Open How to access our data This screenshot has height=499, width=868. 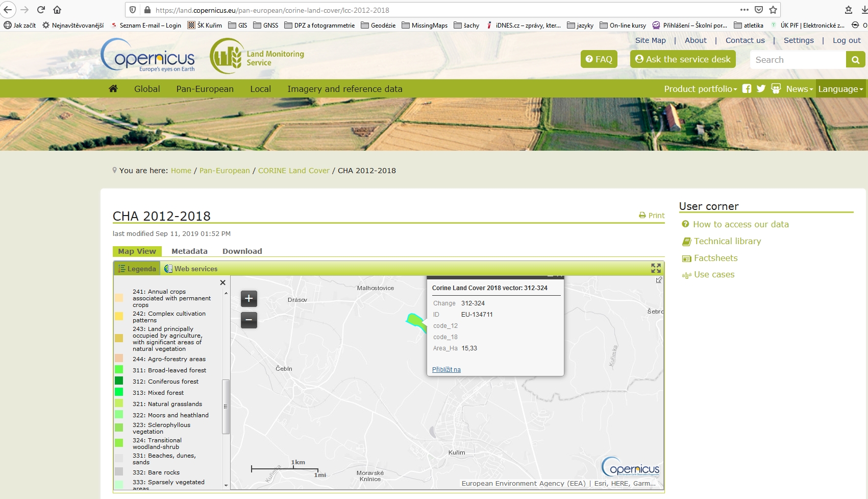pyautogui.click(x=740, y=224)
